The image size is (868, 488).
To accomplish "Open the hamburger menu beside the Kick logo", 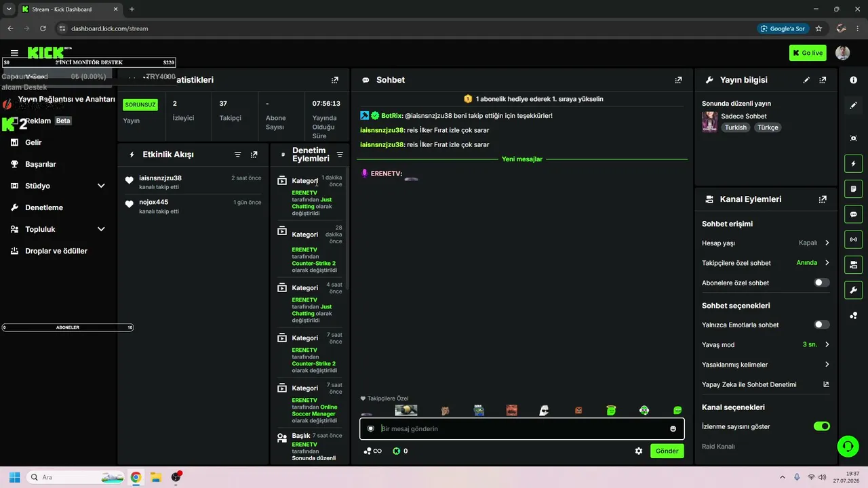I will tap(14, 53).
